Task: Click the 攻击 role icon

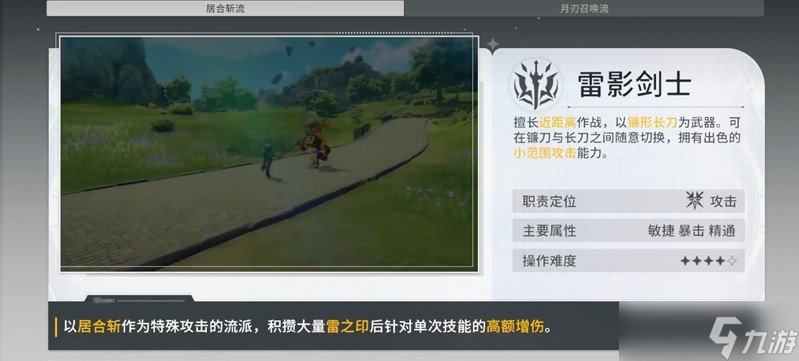Action: pos(695,201)
